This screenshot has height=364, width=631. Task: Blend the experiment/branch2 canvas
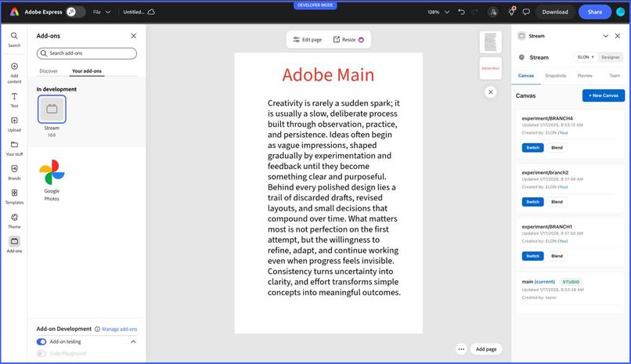[x=557, y=202]
